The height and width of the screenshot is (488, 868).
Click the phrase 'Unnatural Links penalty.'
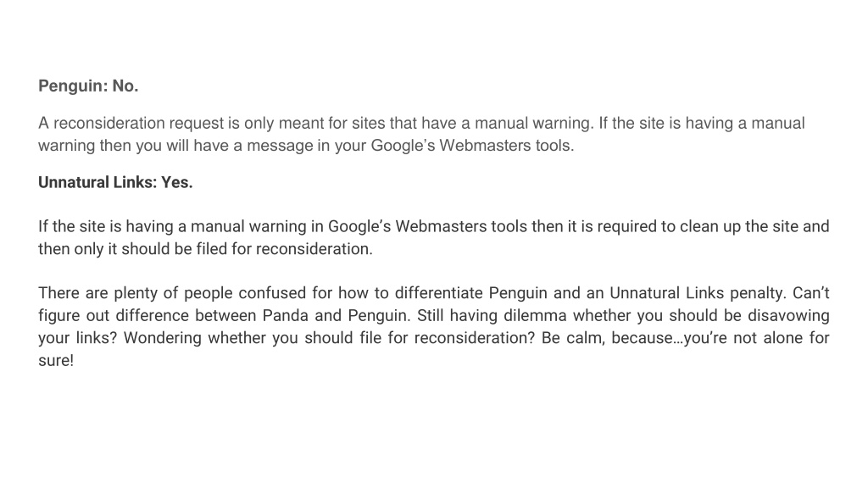[698, 292]
